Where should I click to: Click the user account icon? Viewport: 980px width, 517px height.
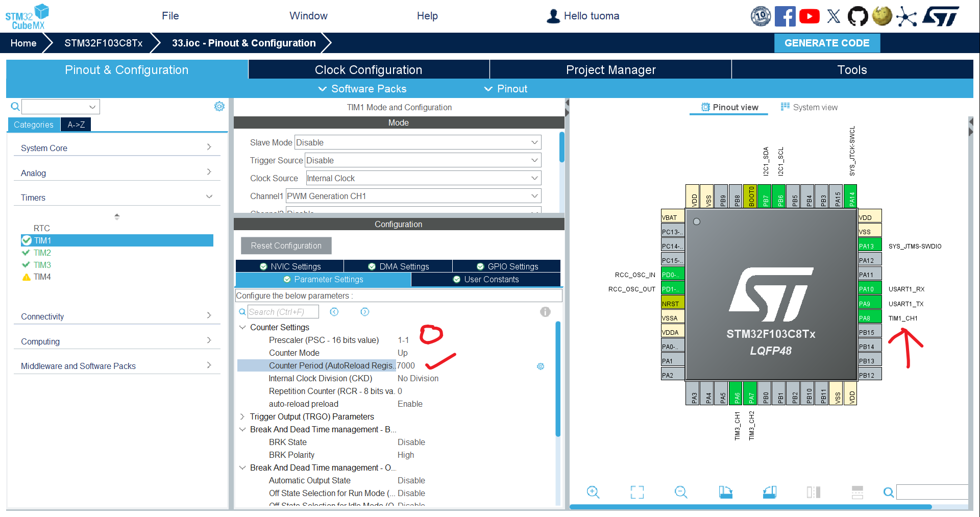[x=553, y=16]
